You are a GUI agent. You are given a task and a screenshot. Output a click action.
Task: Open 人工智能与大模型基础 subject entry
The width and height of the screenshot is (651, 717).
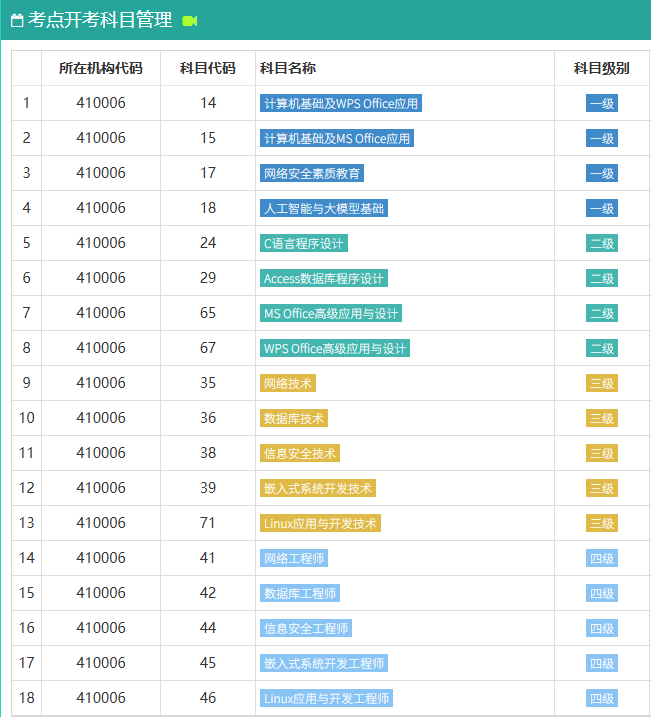[x=323, y=208]
